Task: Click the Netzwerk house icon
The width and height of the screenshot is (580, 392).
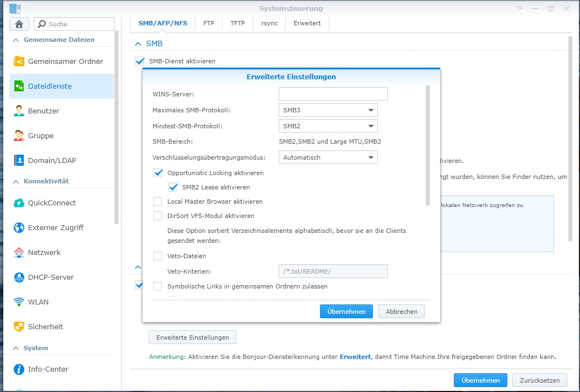Action: point(19,253)
